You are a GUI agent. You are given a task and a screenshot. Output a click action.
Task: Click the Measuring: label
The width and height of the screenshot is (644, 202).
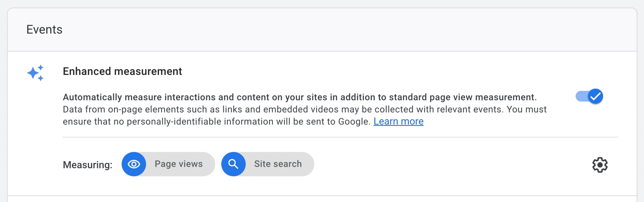(x=88, y=165)
